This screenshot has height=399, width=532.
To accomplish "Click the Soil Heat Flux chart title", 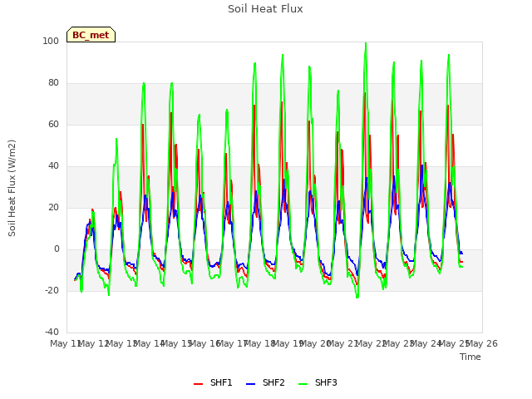I will pos(265,9).
